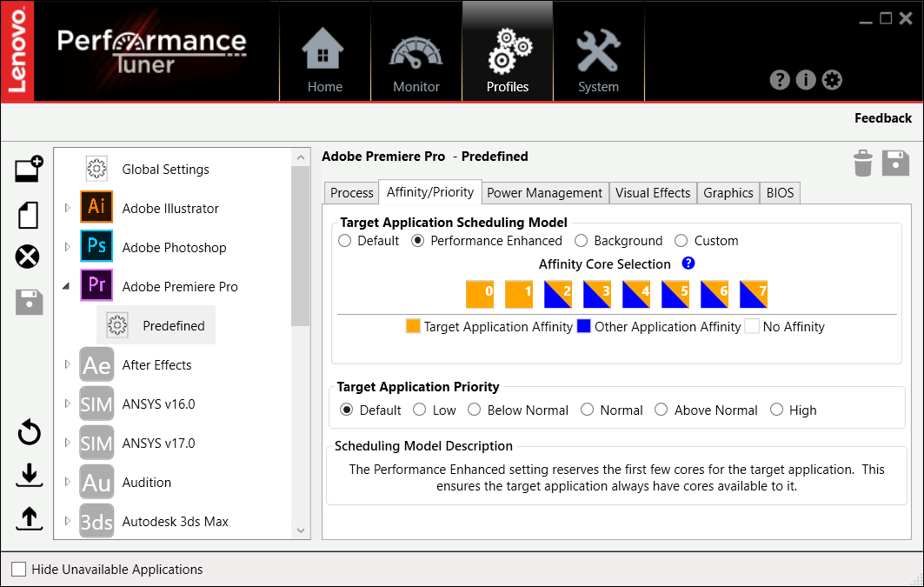The image size is (924, 587).
Task: Click the help question mark icon in header
Action: pos(780,79)
